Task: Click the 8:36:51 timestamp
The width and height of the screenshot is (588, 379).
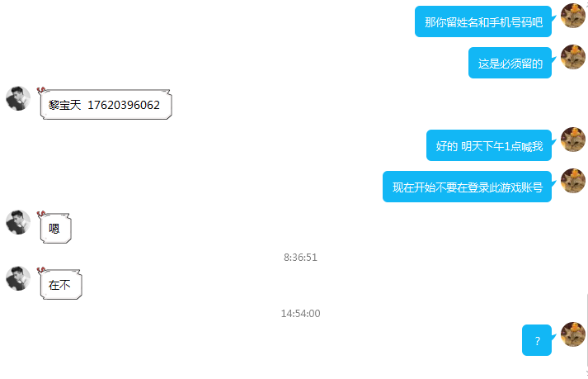Action: point(300,258)
